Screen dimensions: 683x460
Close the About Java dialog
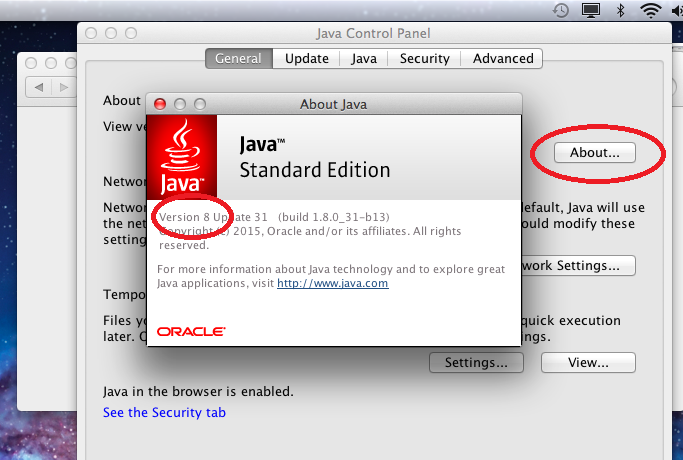click(160, 104)
